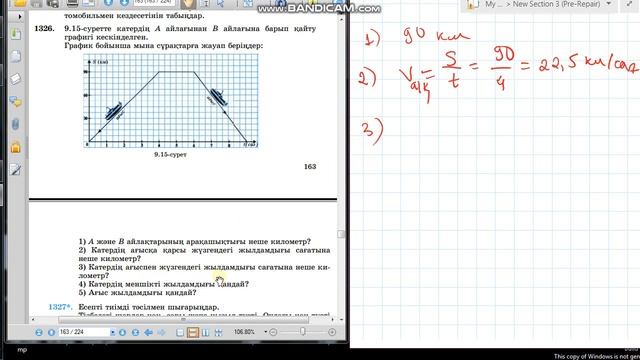This screenshot has width=640, height=360.
Task: Open the 106.80% zoom level dropdown
Action: [265, 332]
